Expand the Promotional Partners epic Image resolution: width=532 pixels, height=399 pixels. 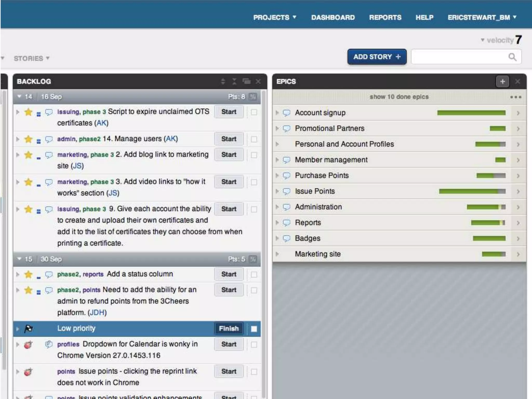pos(277,129)
